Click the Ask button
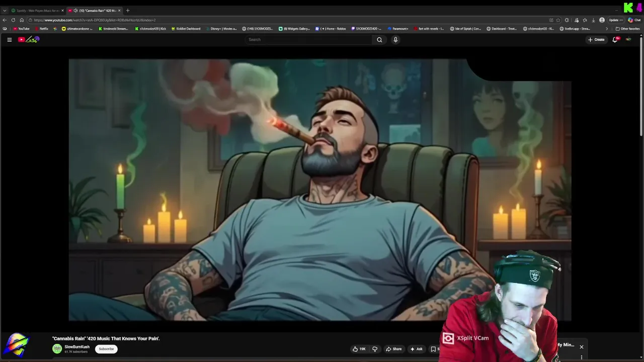The image size is (644, 362). point(416,349)
